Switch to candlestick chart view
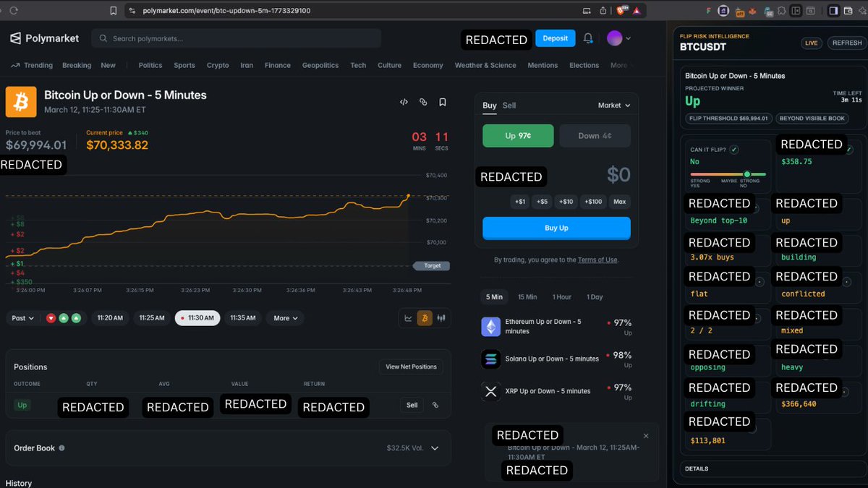Viewport: 868px width, 488px height. [441, 317]
